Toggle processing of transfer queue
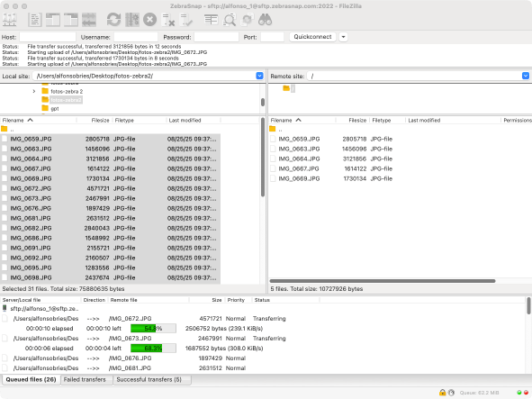The image size is (532, 399). click(x=132, y=20)
